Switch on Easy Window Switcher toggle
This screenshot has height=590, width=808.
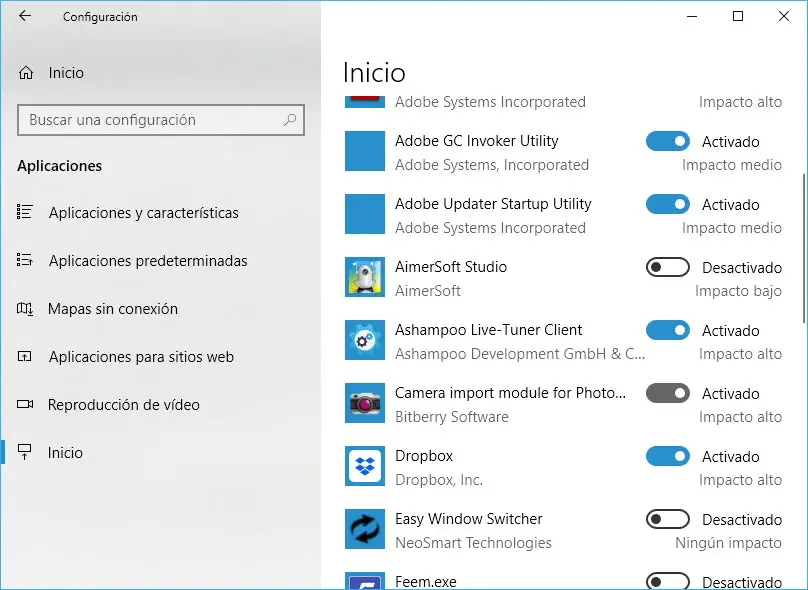click(x=668, y=520)
